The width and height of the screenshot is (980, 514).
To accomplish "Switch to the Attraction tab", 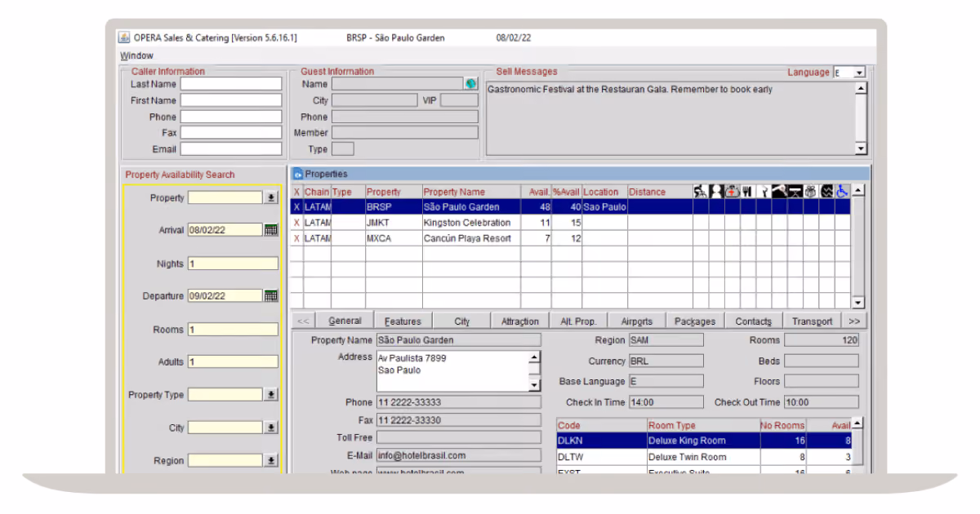I will (x=520, y=321).
